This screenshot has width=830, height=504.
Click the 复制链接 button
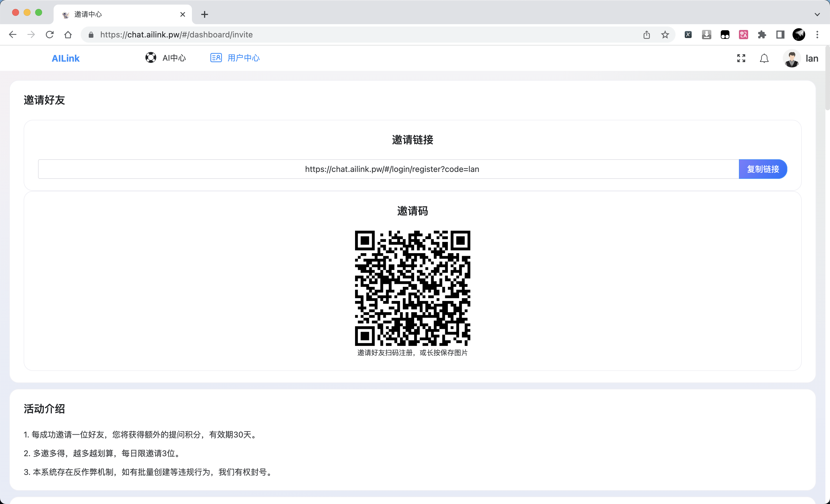coord(763,169)
